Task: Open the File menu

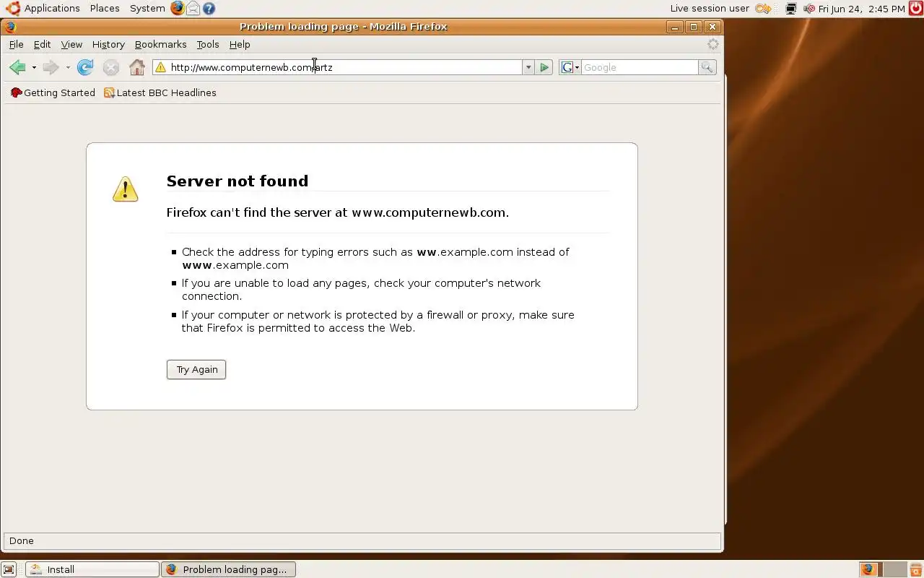Action: (16, 44)
